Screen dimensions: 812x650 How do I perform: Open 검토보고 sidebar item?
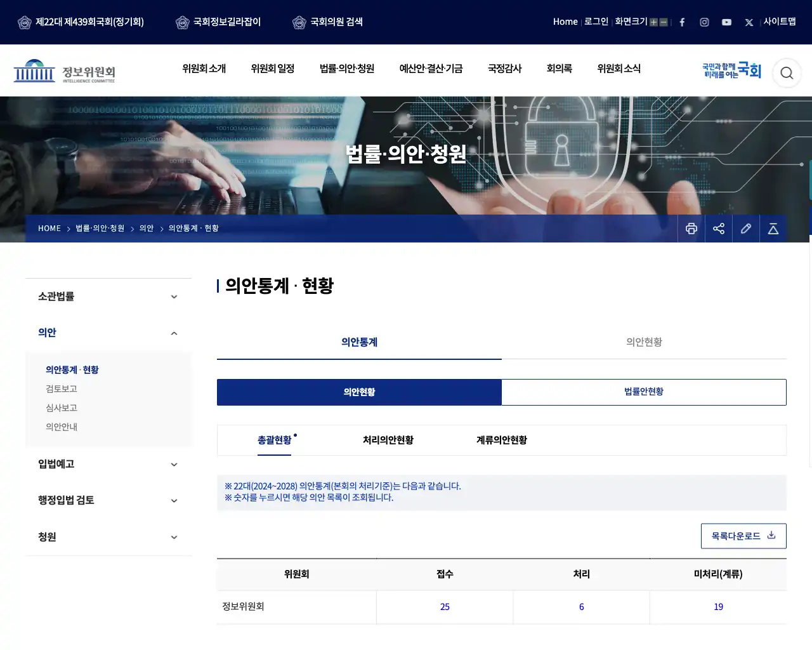pyautogui.click(x=62, y=389)
